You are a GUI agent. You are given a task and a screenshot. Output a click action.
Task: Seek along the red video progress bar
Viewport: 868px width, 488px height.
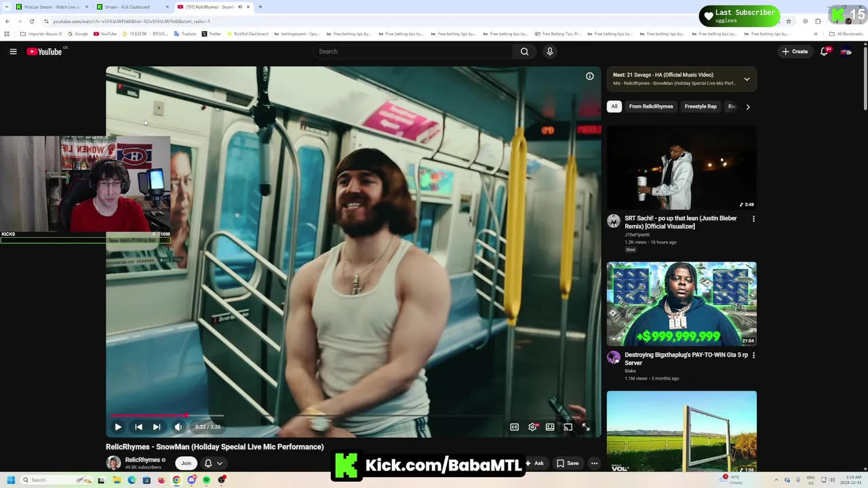149,415
